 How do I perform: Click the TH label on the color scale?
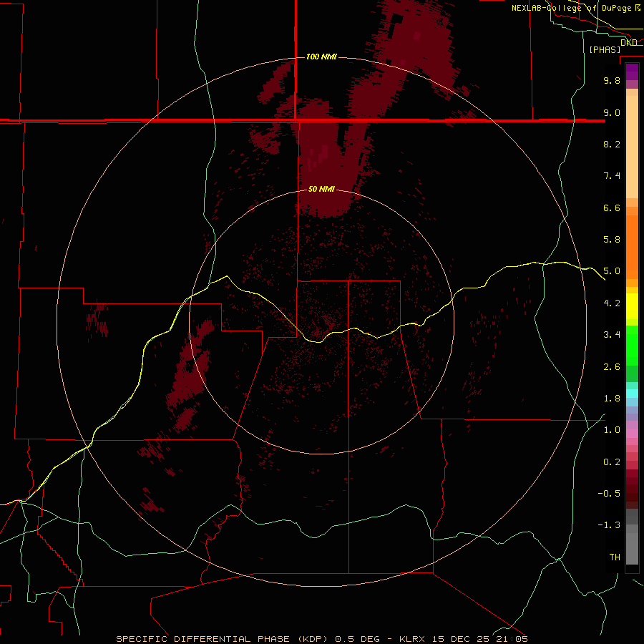(x=615, y=557)
